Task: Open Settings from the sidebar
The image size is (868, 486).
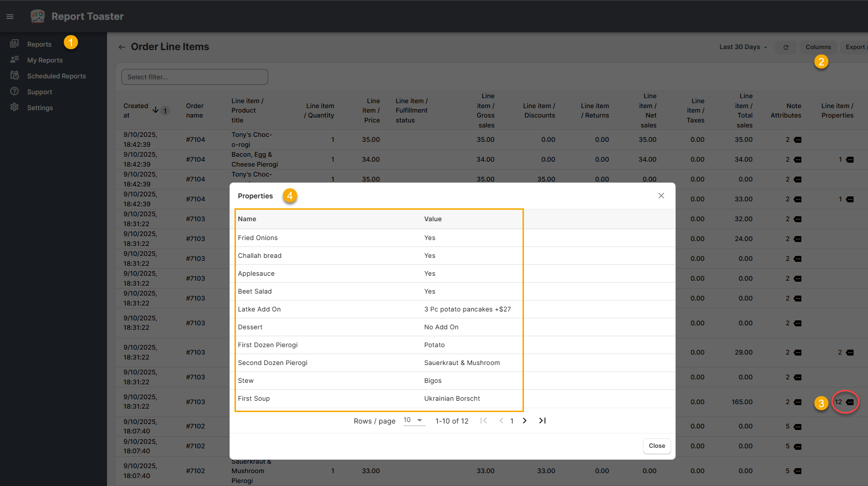Action: tap(40, 108)
